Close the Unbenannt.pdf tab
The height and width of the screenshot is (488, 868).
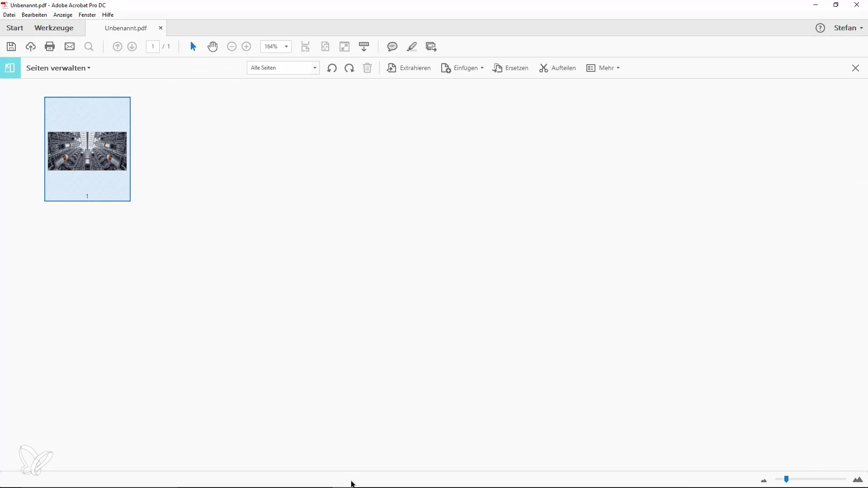(160, 28)
